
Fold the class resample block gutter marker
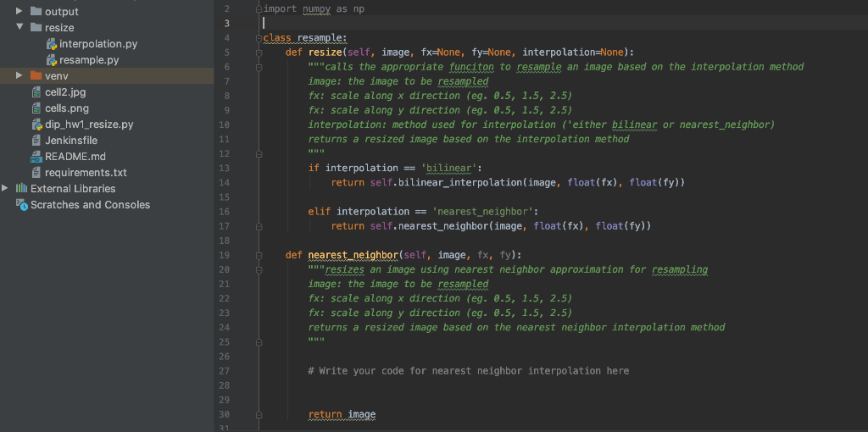pyautogui.click(x=259, y=37)
